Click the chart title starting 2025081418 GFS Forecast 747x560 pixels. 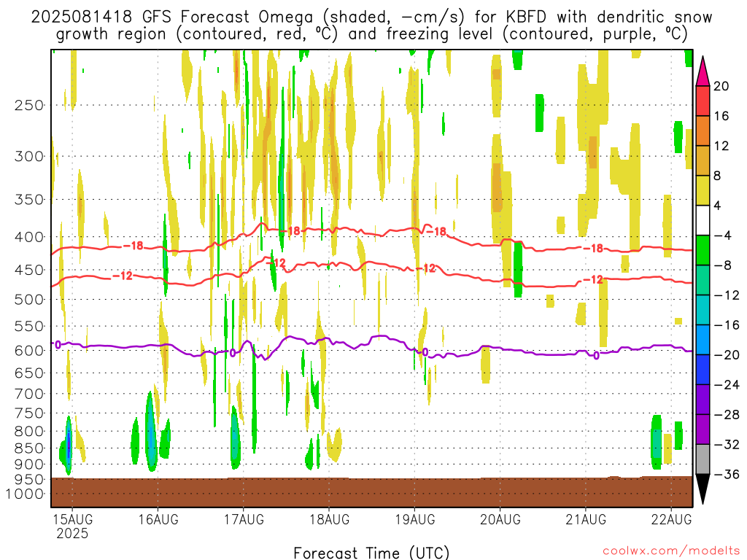371,26
